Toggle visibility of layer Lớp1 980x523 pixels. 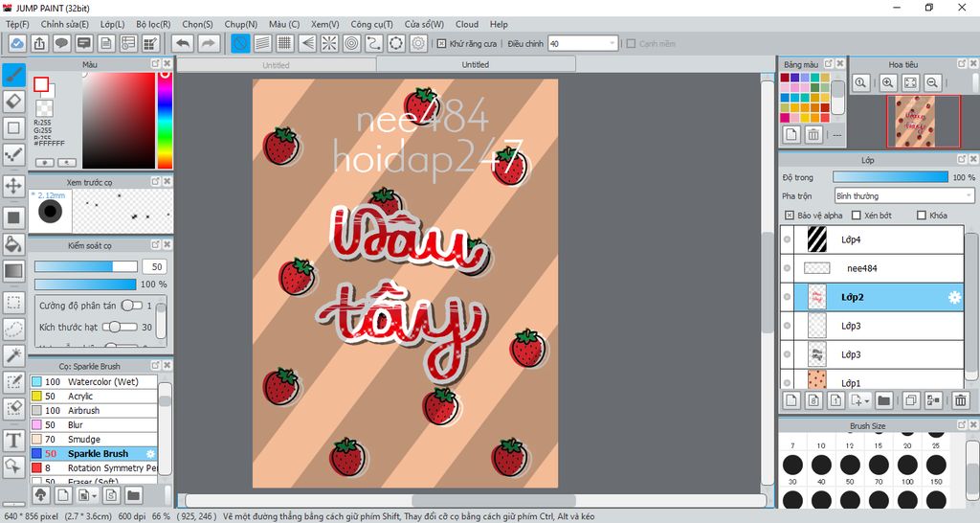[787, 382]
